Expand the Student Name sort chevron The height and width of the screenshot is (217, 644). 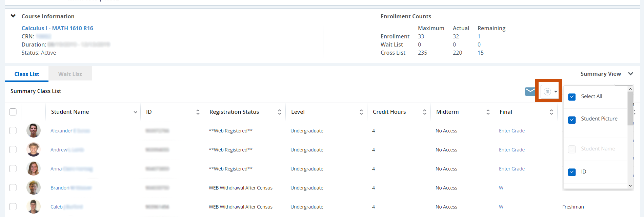tap(135, 112)
